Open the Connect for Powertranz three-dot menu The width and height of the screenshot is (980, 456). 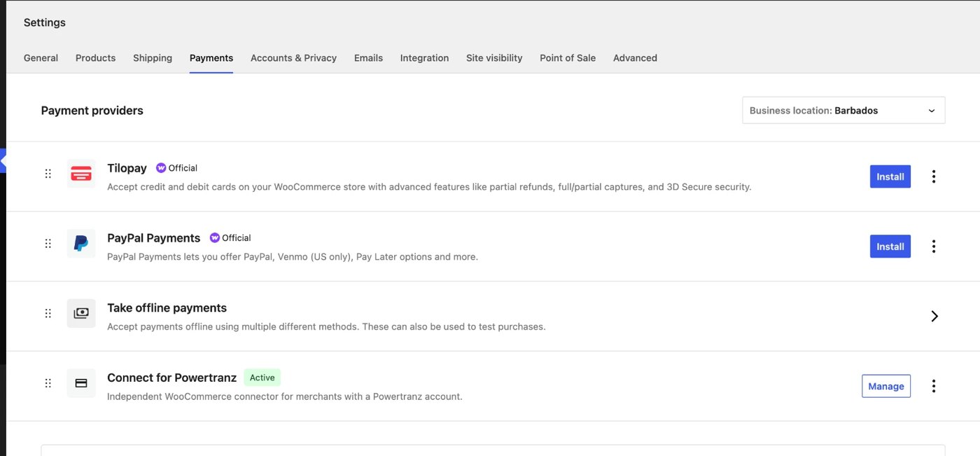click(x=934, y=386)
